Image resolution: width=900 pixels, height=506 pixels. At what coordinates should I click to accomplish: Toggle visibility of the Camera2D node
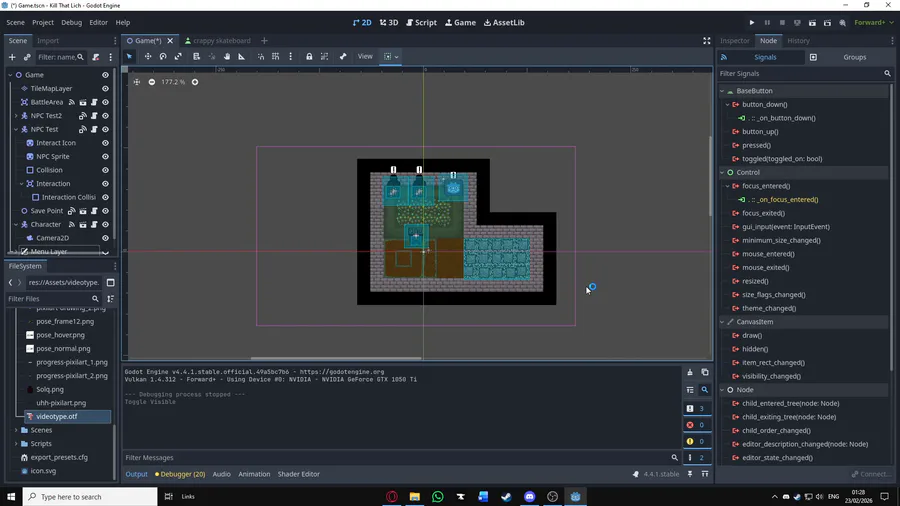105,238
